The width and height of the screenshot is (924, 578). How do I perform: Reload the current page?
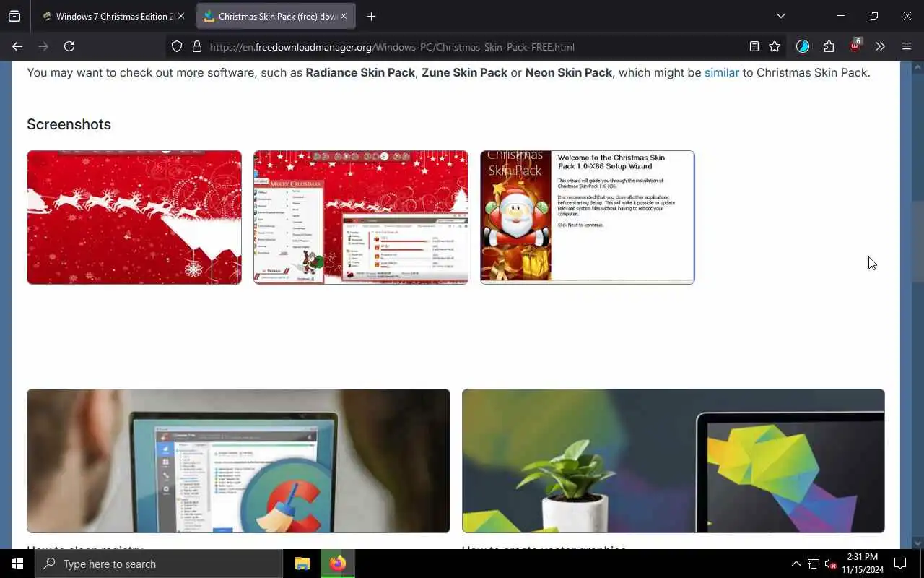pos(69,46)
